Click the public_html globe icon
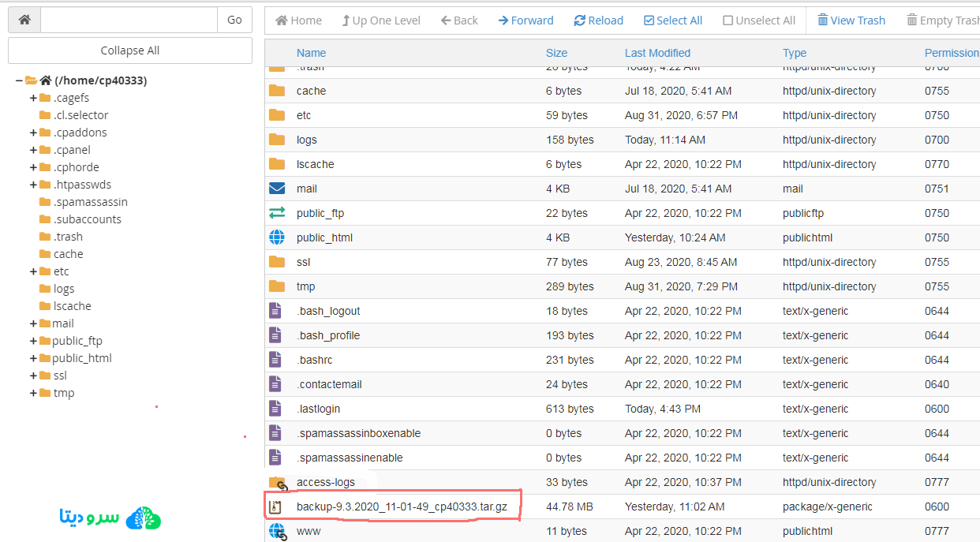Screen dimensions: 980x542 276,237
